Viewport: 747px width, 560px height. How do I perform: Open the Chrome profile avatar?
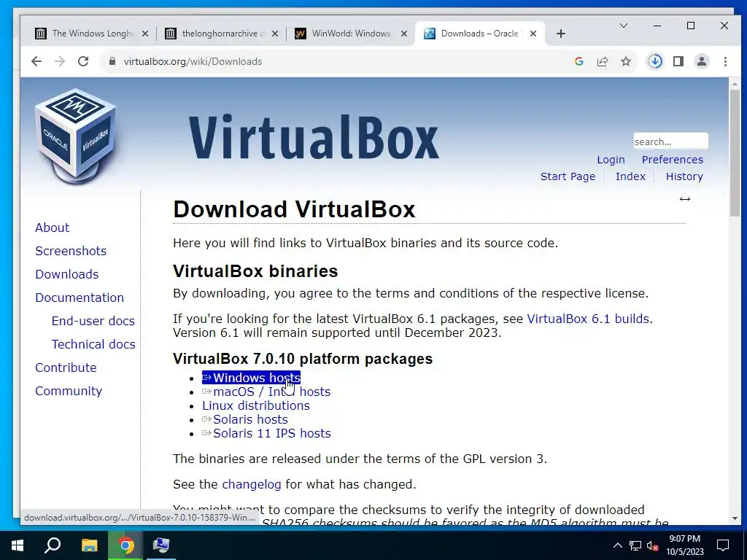pos(702,61)
